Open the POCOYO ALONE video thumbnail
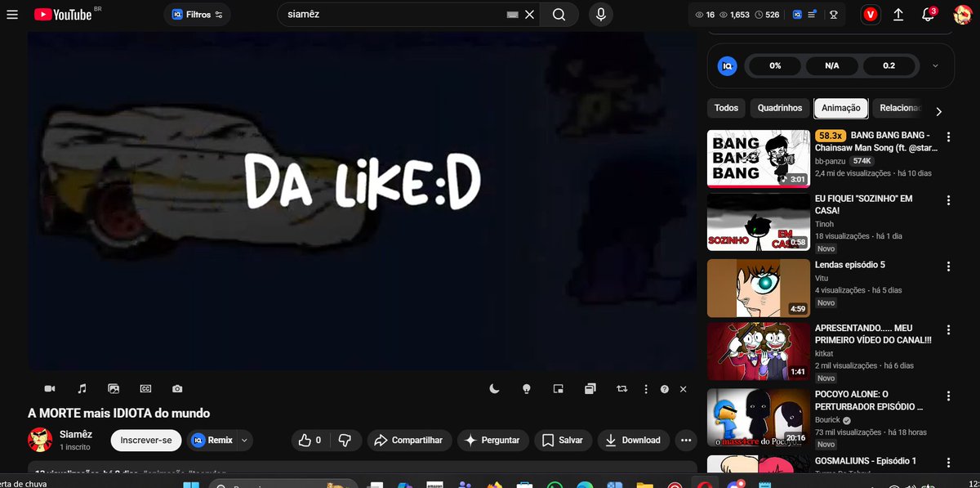Screen dimensions: 980x488 point(759,418)
